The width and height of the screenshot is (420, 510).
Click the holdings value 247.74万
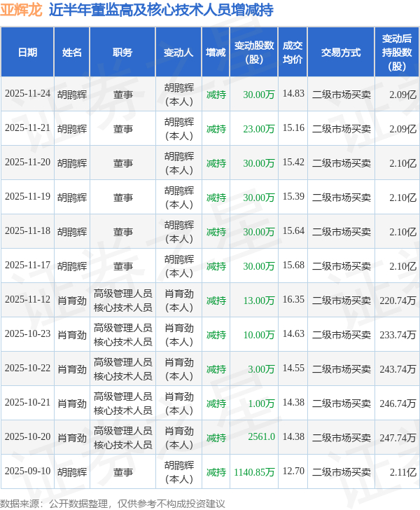click(398, 438)
